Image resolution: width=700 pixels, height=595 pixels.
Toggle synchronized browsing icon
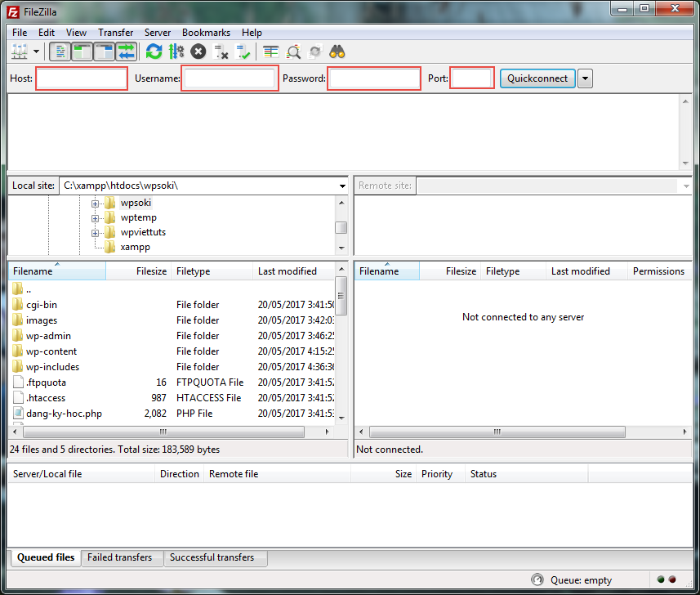[x=315, y=51]
